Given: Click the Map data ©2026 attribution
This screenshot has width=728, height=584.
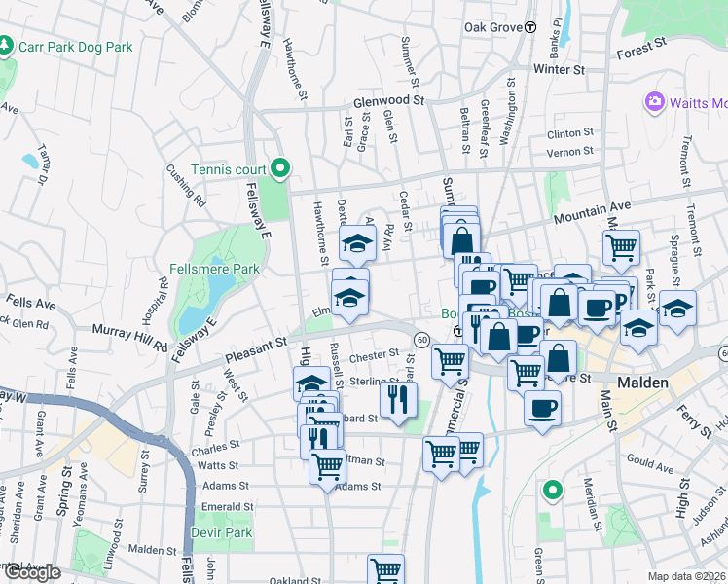Looking at the screenshot, I should 687,577.
